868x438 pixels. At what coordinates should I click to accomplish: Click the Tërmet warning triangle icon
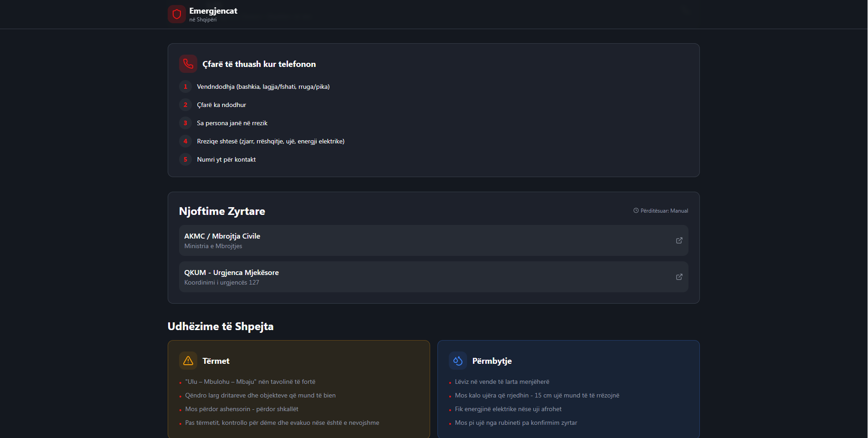[x=188, y=361]
